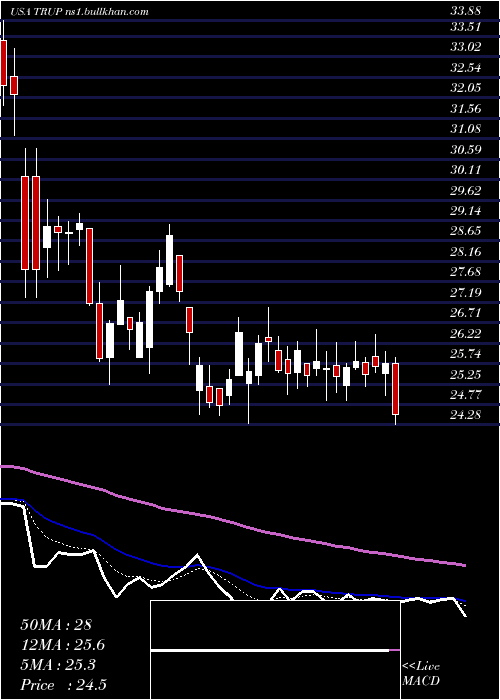Click the 33.88 price axis label
The image size is (500, 700).
point(465,12)
